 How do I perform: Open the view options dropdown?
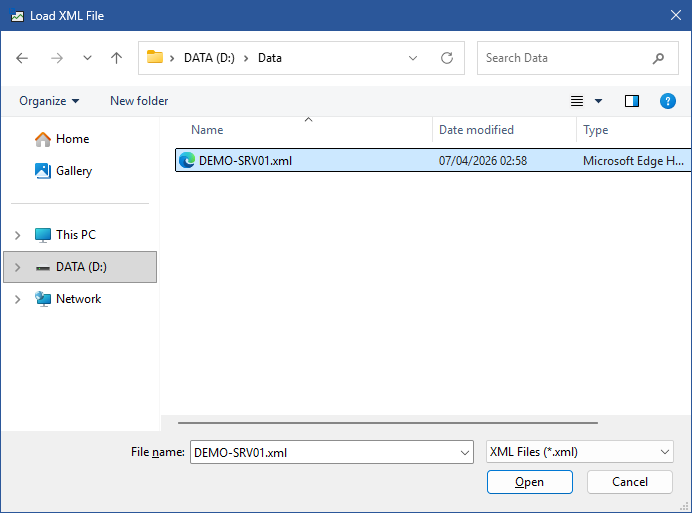(598, 101)
